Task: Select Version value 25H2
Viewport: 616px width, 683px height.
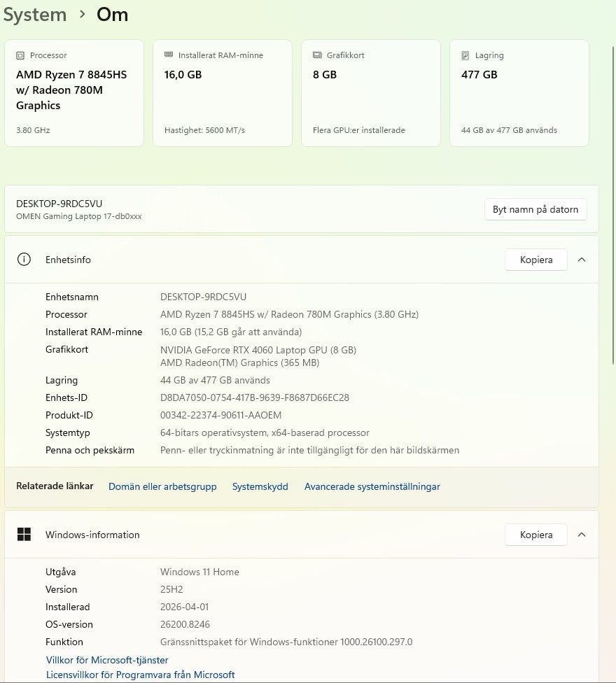Action: pos(171,589)
